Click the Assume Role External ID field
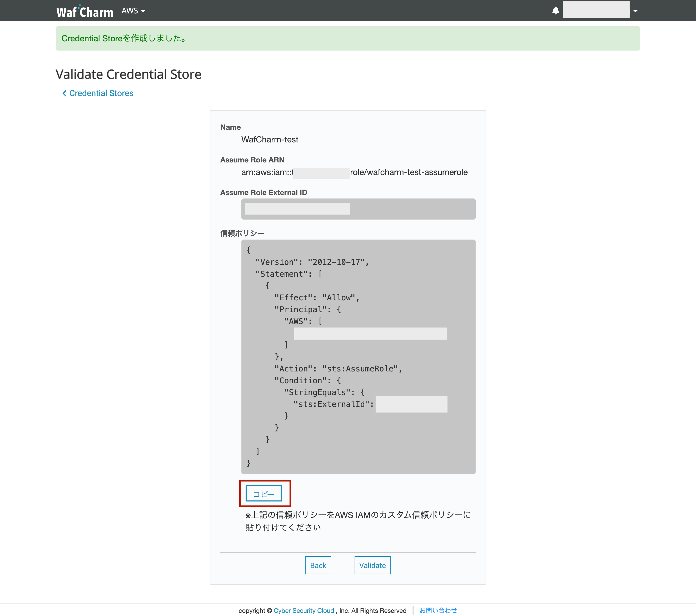696x616 pixels. 358,209
